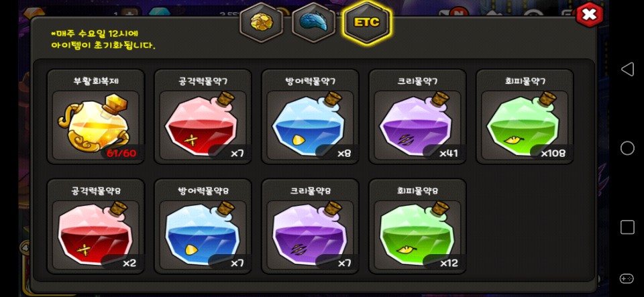The height and width of the screenshot is (297, 644).
Task: Click the 61/60 revive potion counter
Action: click(x=121, y=154)
